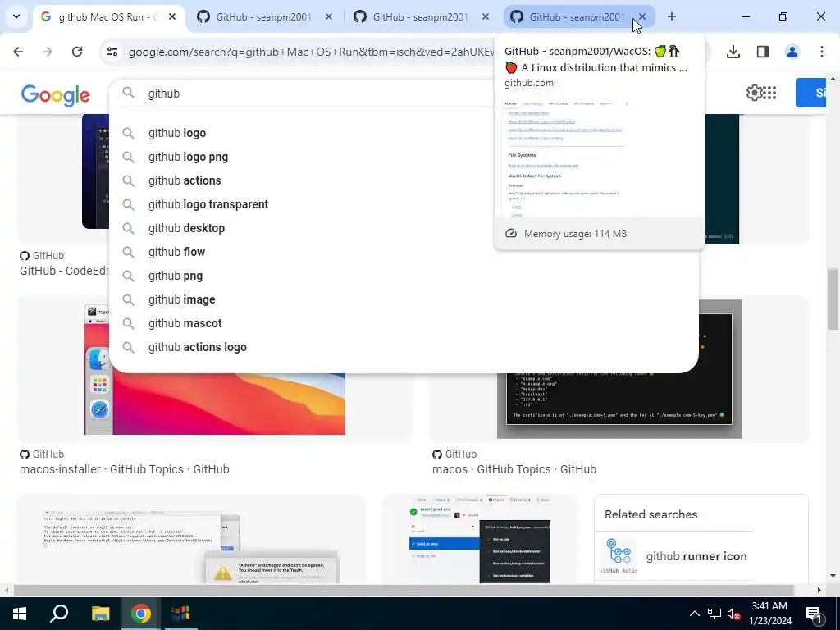
Task: Open the taskbar clock showing 3:41 AM
Action: pos(769,614)
